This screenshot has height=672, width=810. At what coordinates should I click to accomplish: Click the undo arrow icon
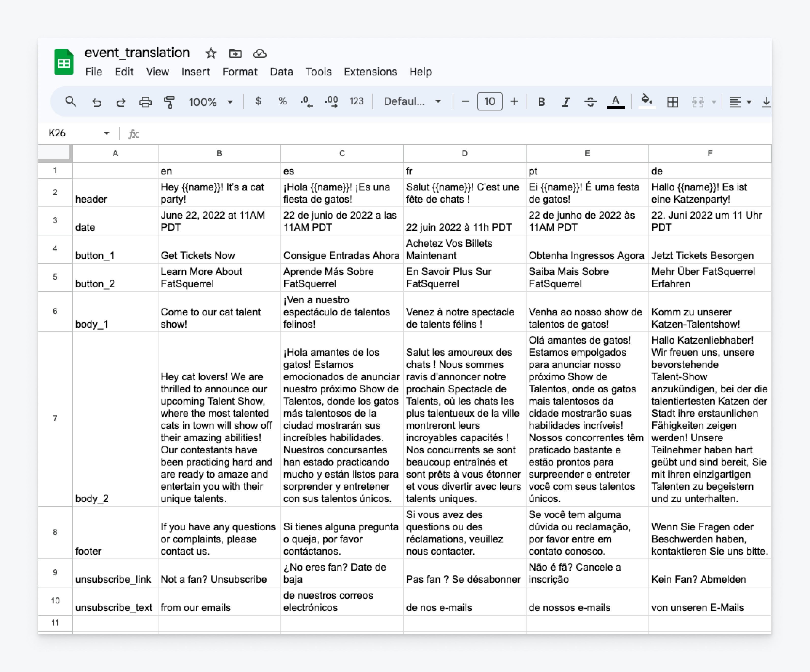[97, 102]
